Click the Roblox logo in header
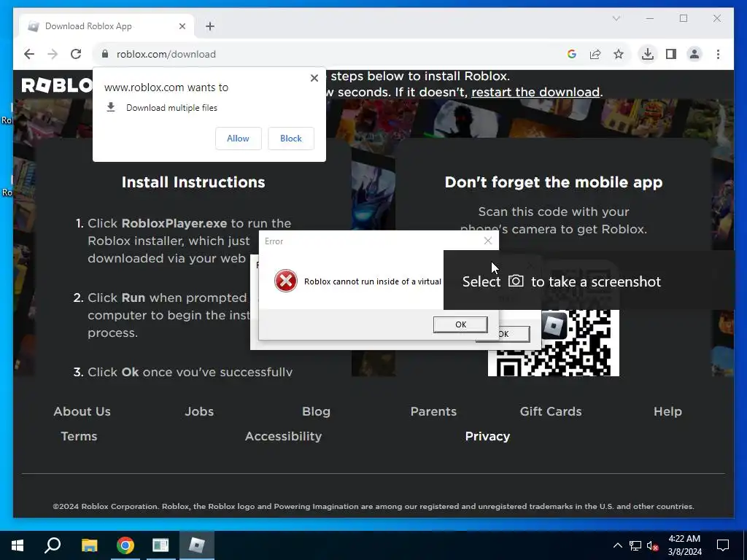This screenshot has width=747, height=560. tap(57, 85)
